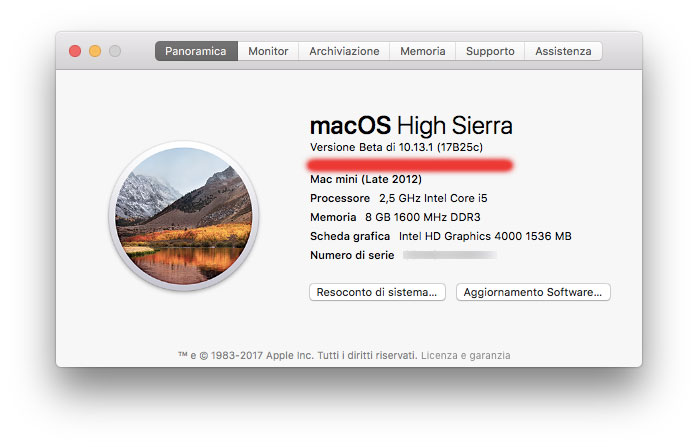Click the Scheda grafica label
This screenshot has width=698, height=447.
coord(350,236)
